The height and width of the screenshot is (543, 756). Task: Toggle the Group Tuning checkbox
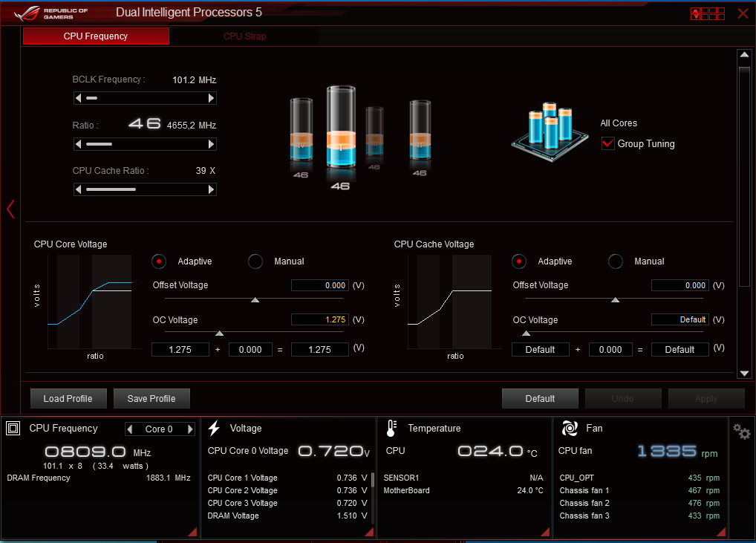coord(608,143)
